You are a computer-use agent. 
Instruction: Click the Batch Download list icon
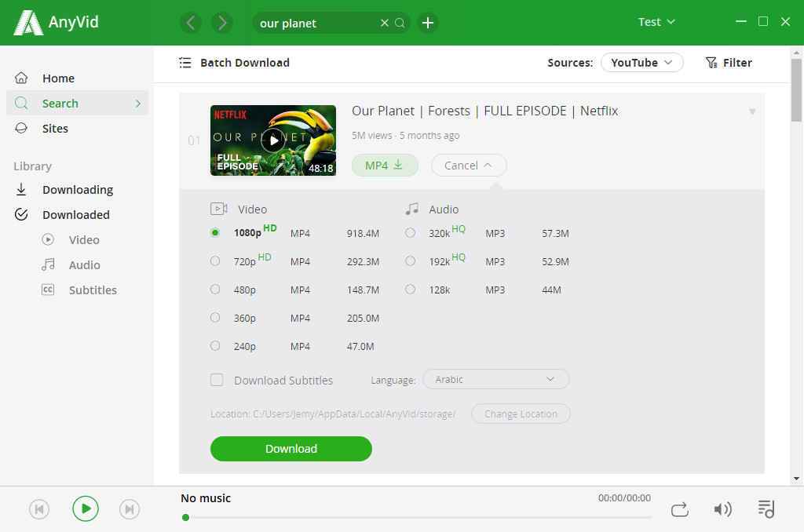click(185, 63)
